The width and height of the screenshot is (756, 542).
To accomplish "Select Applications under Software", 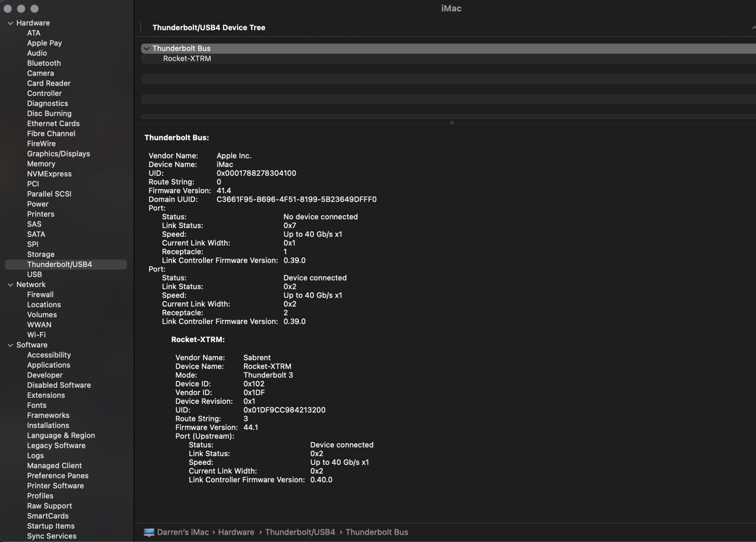I will coord(48,365).
